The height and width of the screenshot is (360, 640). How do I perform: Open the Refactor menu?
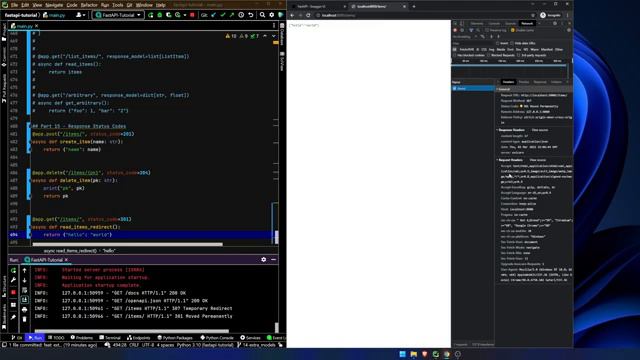click(x=89, y=5)
